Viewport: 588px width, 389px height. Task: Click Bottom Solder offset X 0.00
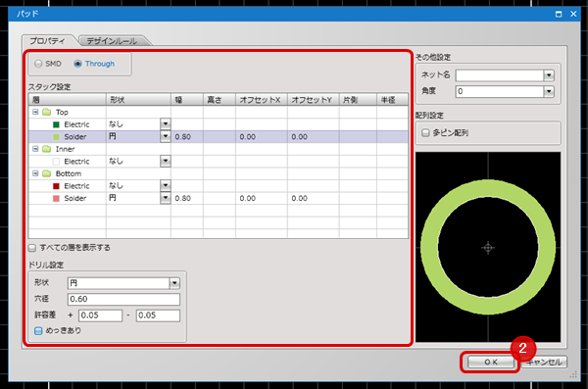(x=248, y=199)
